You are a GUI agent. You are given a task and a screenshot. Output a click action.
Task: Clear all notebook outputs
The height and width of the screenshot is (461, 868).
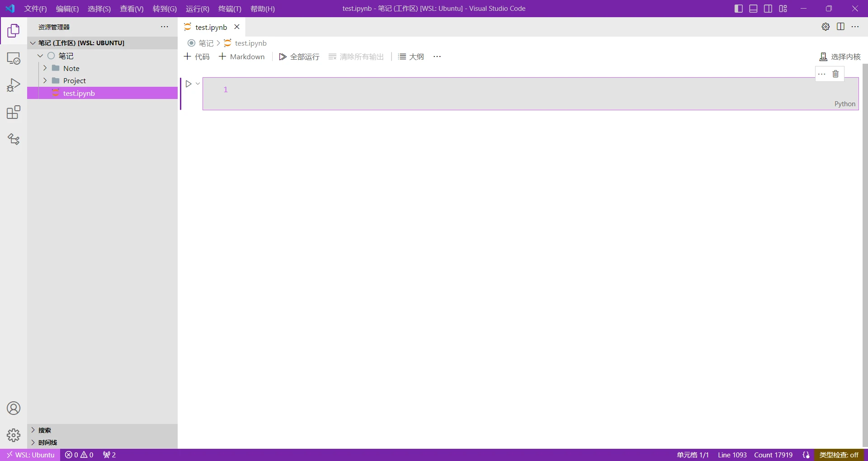click(x=355, y=56)
